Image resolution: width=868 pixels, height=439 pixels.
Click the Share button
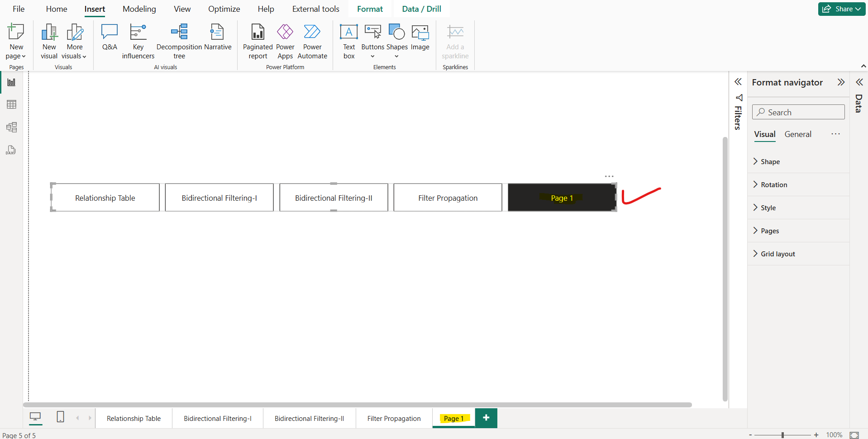tap(841, 9)
